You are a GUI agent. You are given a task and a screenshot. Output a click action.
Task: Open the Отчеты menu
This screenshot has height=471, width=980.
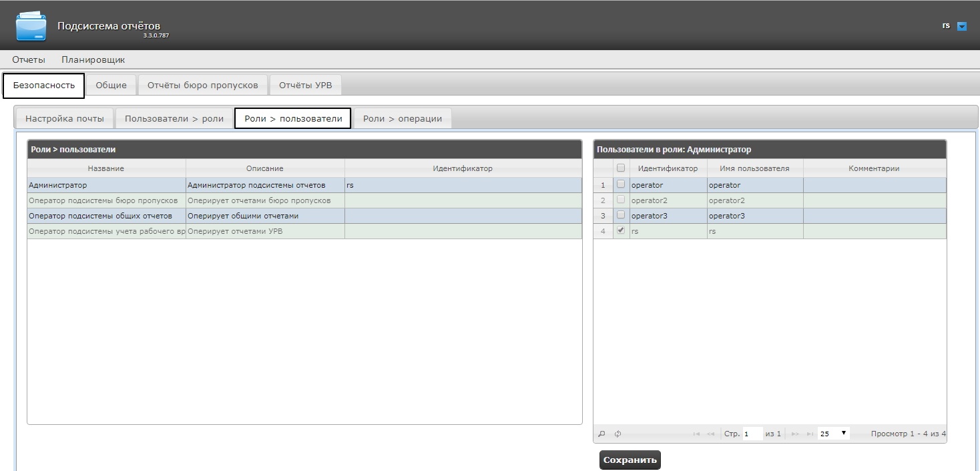click(29, 59)
